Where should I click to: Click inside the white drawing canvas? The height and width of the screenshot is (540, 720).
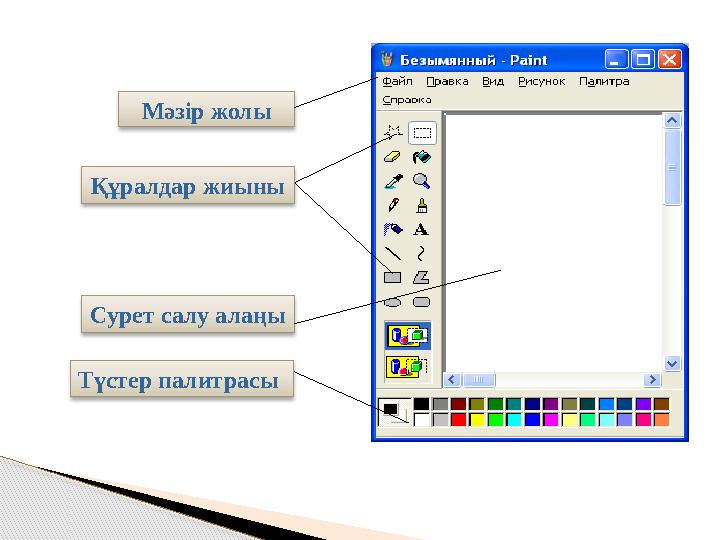click(x=554, y=242)
